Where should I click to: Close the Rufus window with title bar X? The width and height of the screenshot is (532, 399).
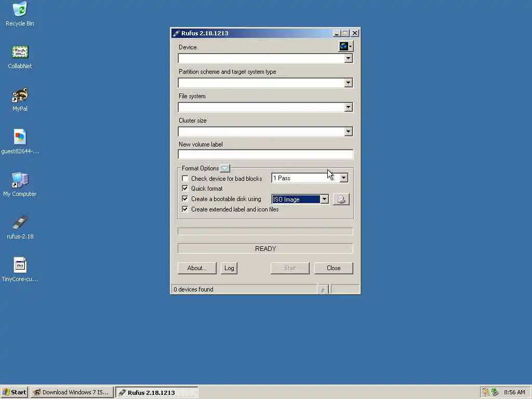[354, 33]
